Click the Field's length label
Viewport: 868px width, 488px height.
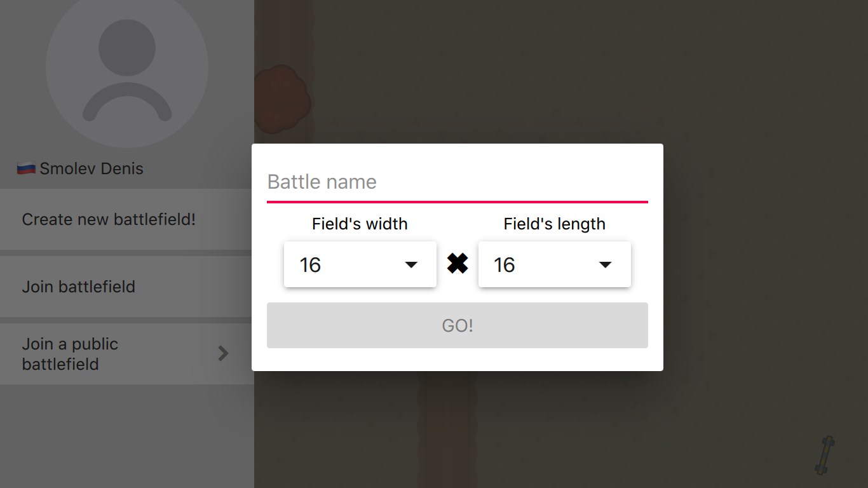(554, 224)
